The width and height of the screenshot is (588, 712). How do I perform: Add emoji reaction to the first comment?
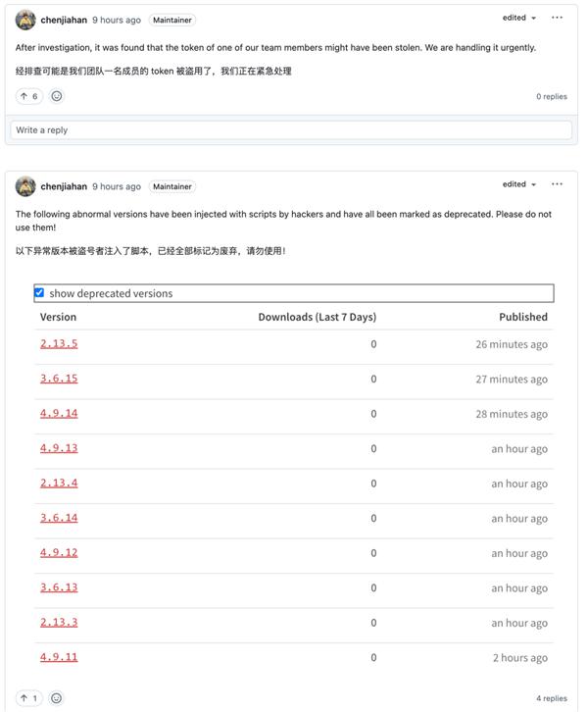pyautogui.click(x=57, y=96)
